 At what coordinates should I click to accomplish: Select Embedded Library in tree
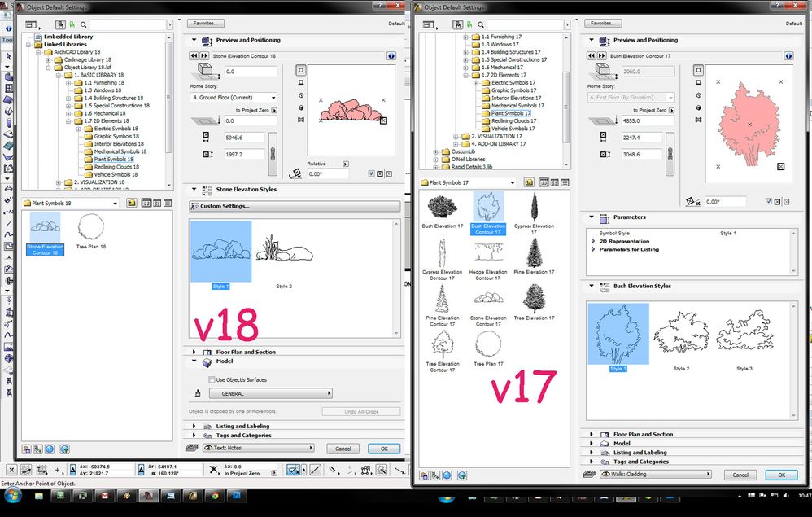(68, 37)
